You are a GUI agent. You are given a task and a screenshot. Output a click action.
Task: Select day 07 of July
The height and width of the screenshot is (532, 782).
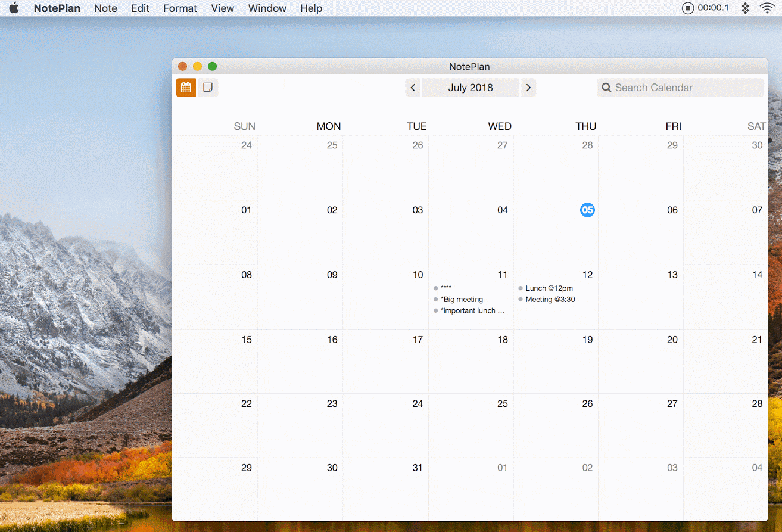(757, 210)
